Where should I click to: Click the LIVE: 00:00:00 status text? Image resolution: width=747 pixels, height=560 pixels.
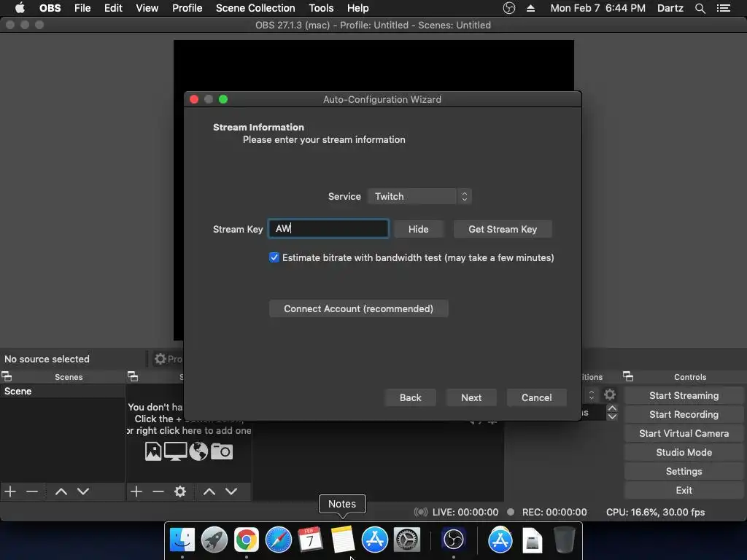point(465,512)
